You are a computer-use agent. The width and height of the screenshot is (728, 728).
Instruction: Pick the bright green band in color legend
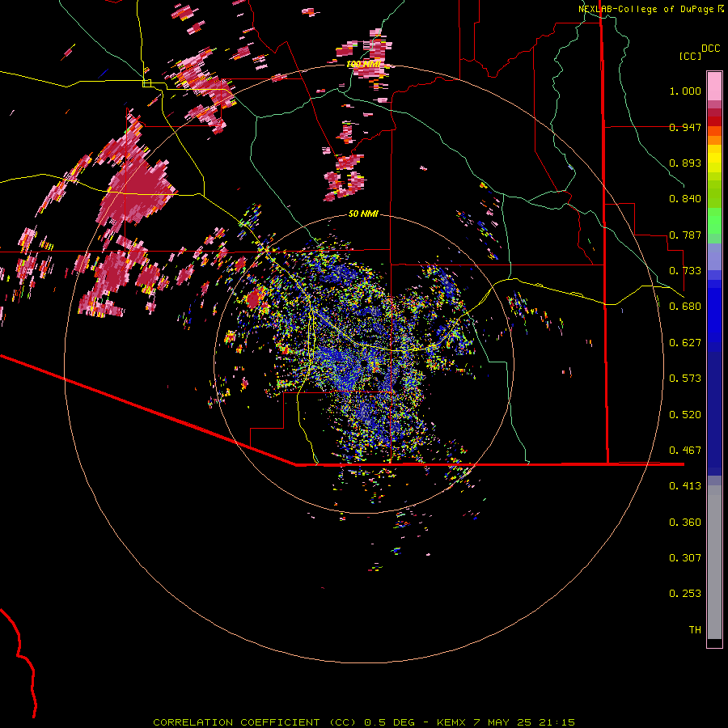pos(714,221)
